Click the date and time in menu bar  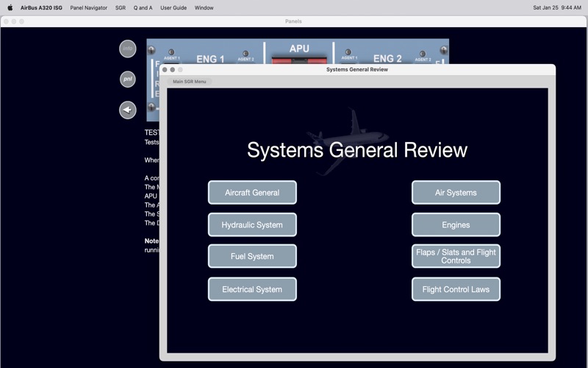[x=557, y=7]
